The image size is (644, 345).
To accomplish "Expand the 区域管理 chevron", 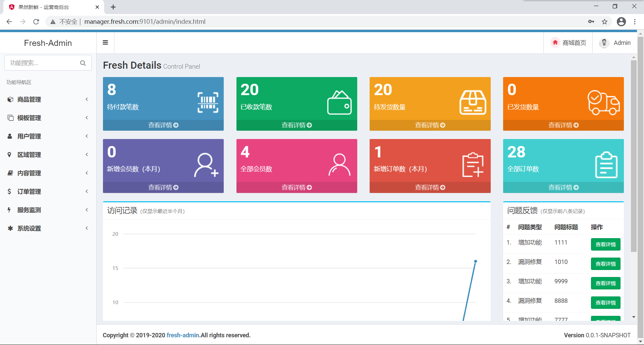I will click(87, 155).
